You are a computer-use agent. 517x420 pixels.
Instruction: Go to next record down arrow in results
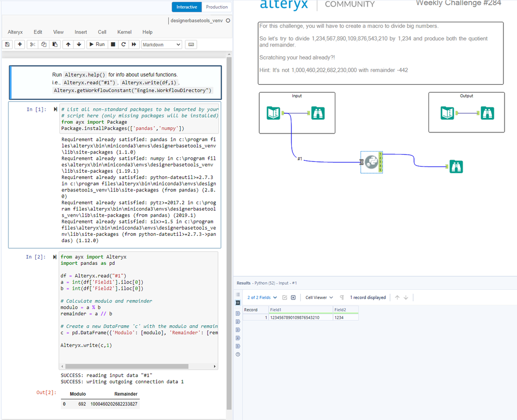pos(406,297)
